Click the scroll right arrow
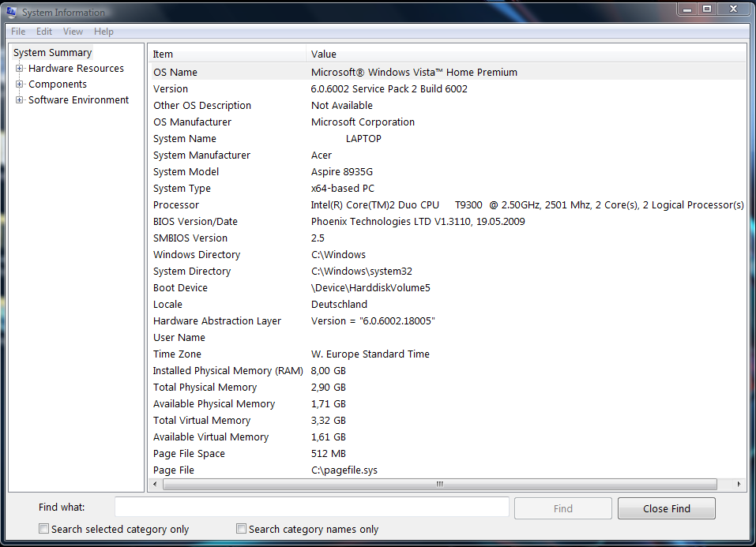 pyautogui.click(x=739, y=484)
